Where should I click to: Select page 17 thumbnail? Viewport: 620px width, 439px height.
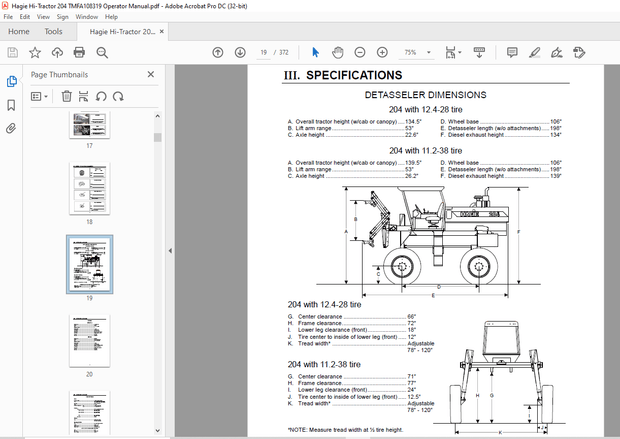[x=90, y=125]
